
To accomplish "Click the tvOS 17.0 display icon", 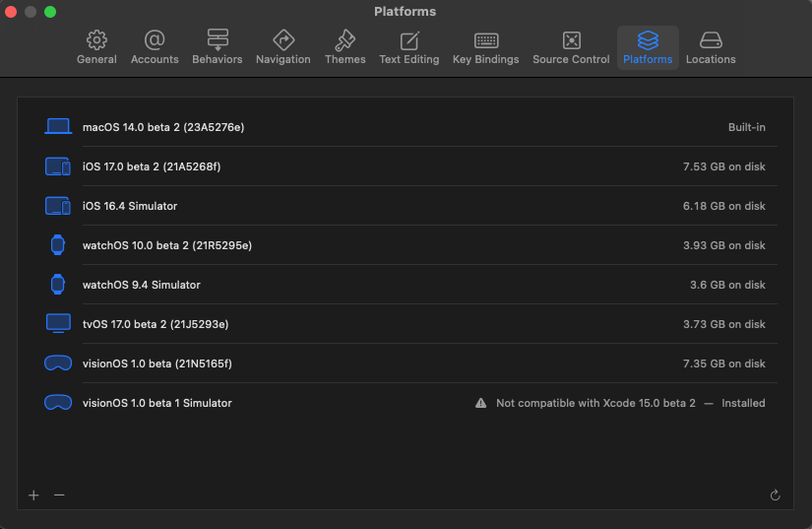I will [x=58, y=324].
